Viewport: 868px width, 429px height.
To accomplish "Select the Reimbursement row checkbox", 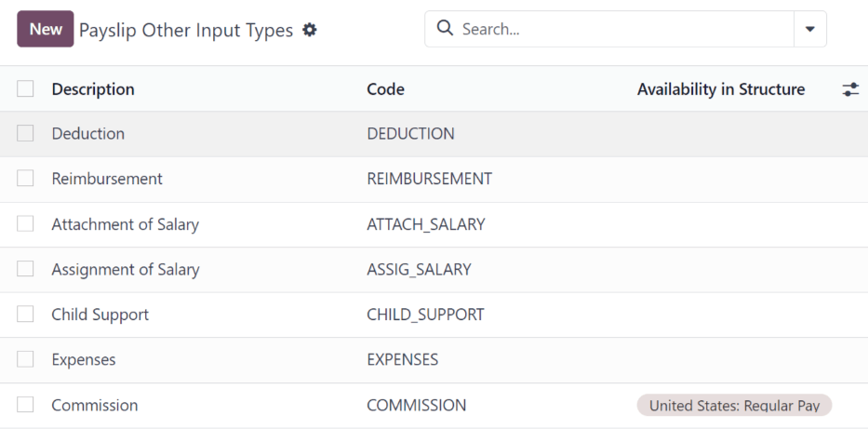I will point(25,179).
